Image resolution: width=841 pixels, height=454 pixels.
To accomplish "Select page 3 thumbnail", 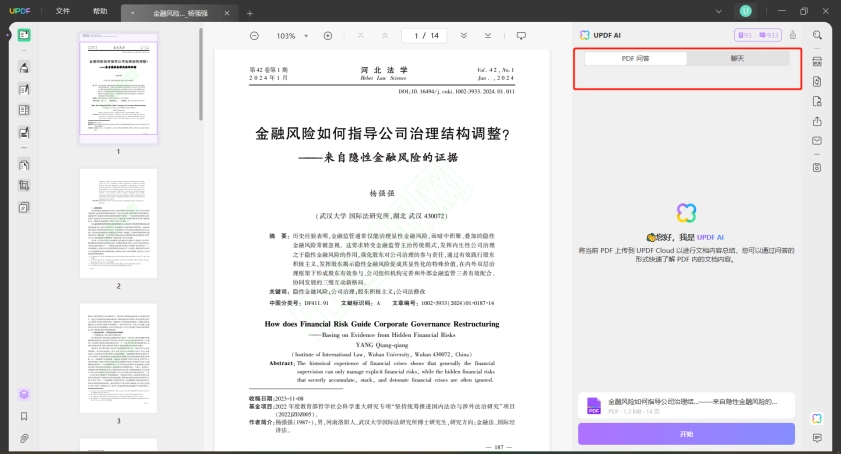I will [x=119, y=358].
